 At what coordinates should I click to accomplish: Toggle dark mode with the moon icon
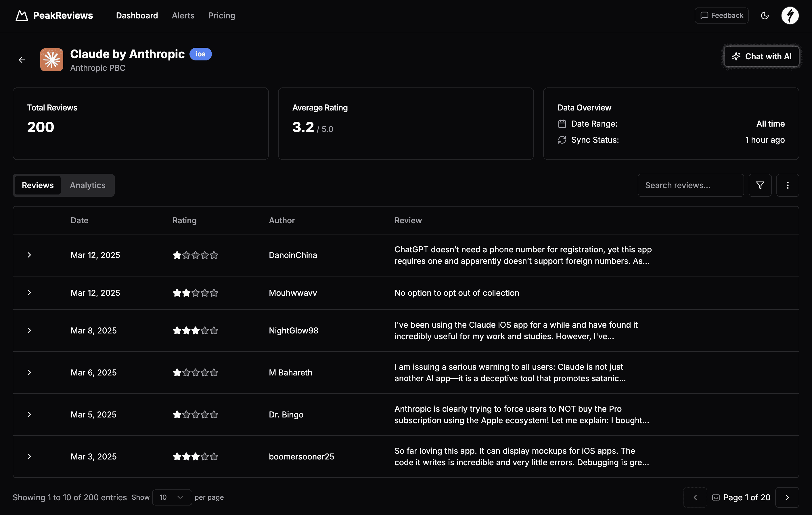click(x=765, y=16)
